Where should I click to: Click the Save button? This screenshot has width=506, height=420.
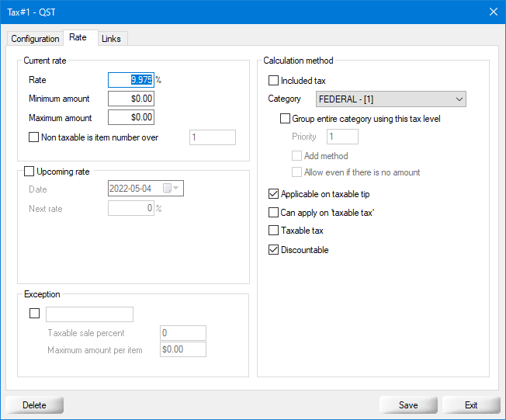408,405
